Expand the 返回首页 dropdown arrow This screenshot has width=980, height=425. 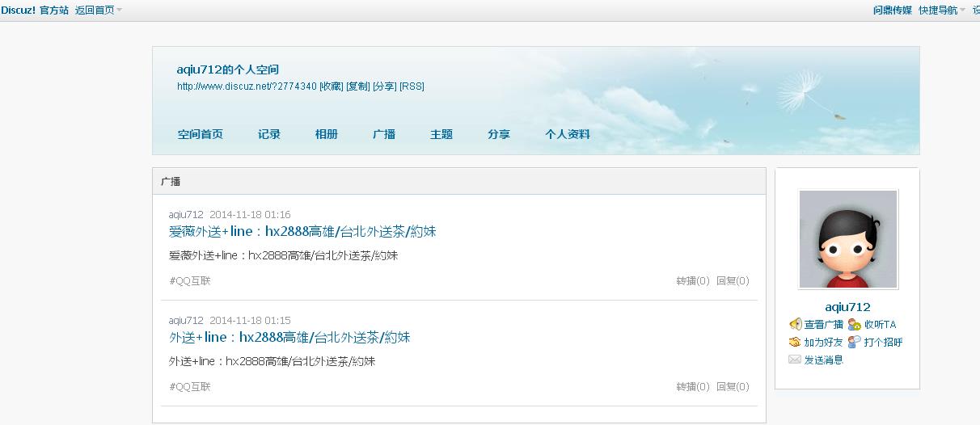tap(120, 10)
